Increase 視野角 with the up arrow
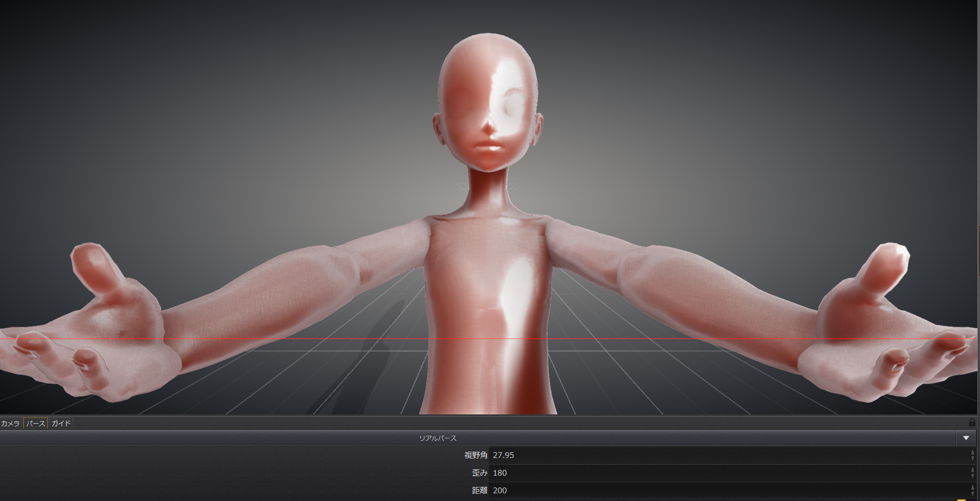 [x=972, y=452]
